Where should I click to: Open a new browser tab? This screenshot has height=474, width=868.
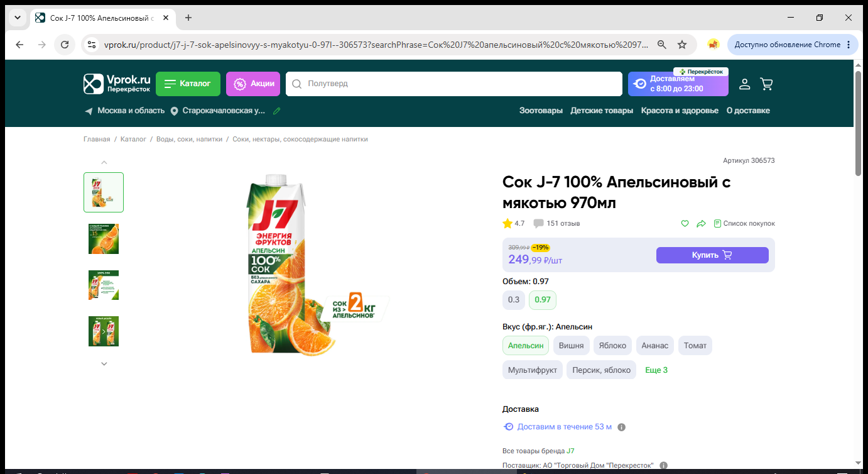(188, 18)
